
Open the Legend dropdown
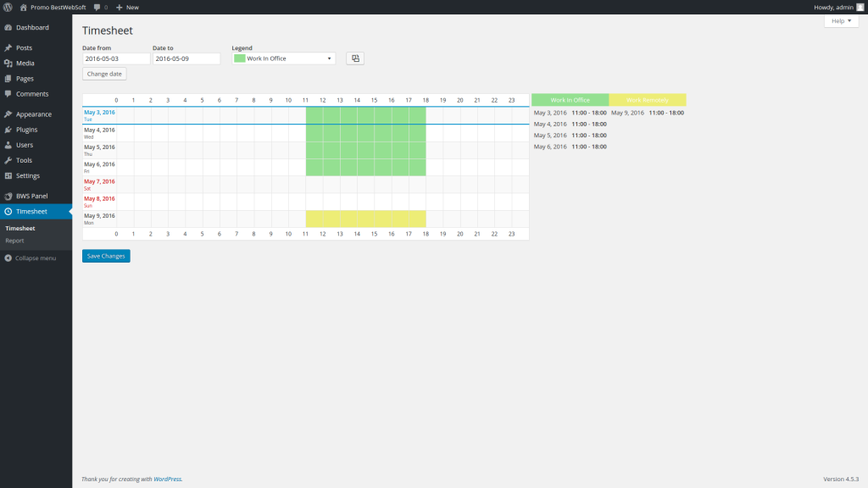point(283,58)
